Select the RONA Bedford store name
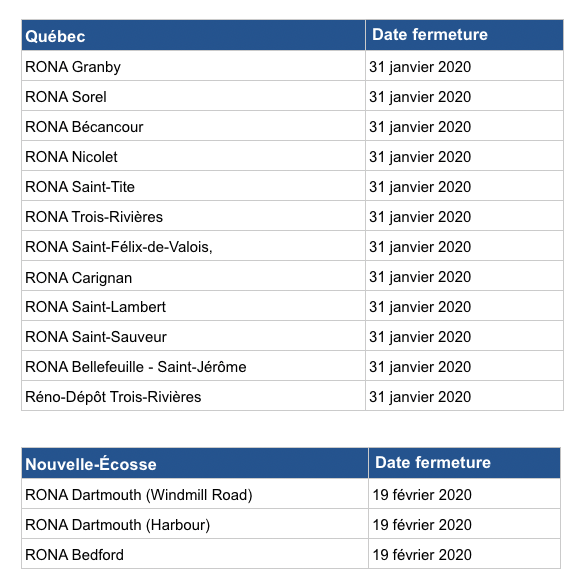The height and width of the screenshot is (584, 584). click(74, 555)
